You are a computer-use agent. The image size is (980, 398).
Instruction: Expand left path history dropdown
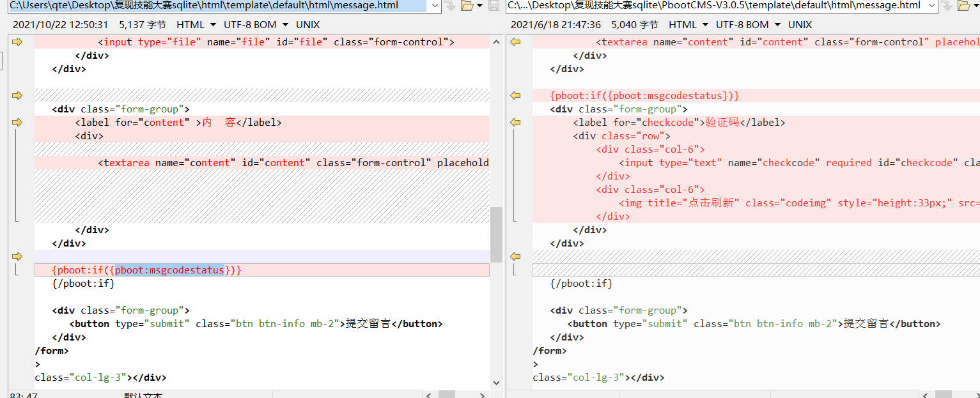click(435, 6)
